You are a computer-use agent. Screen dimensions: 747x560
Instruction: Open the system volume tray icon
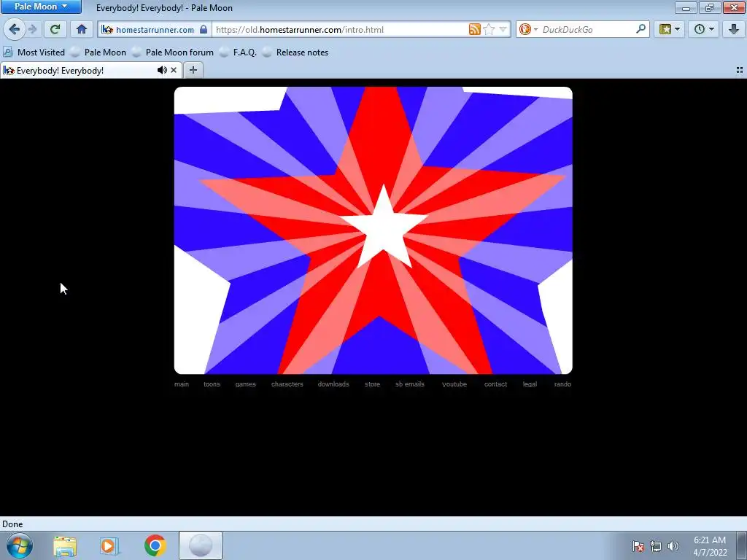(x=673, y=546)
